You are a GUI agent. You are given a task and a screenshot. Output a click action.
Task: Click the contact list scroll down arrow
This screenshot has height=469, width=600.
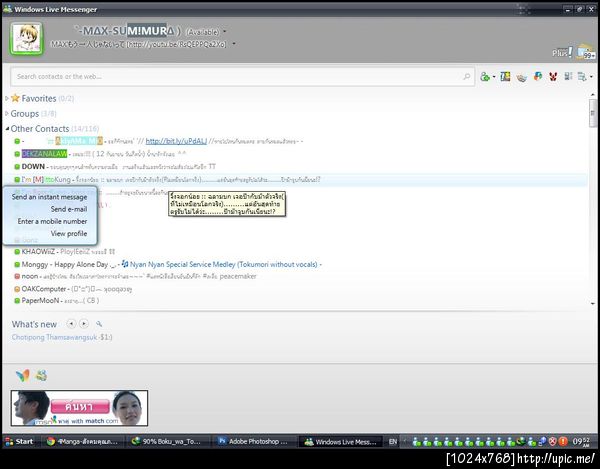coord(593,303)
